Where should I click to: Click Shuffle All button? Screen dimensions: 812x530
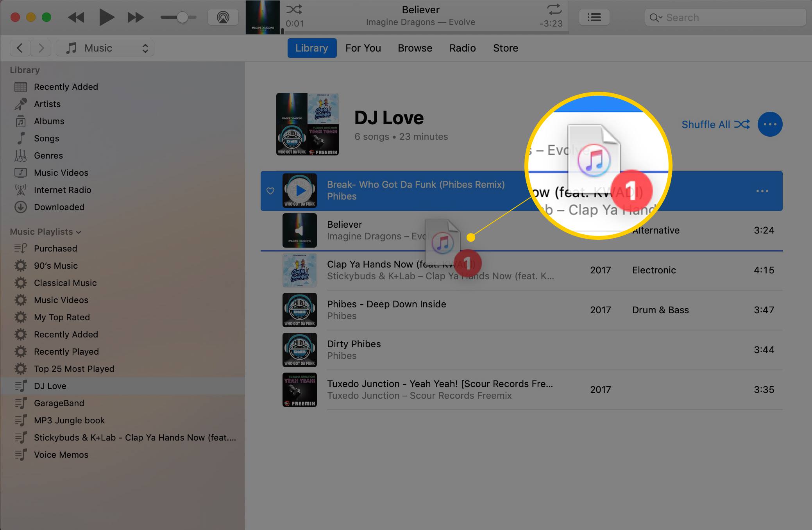716,124
